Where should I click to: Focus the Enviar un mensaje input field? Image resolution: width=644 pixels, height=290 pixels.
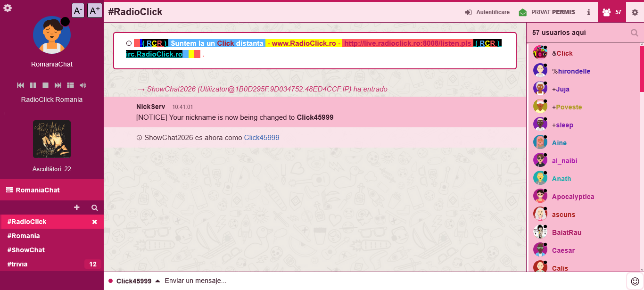coord(394,281)
